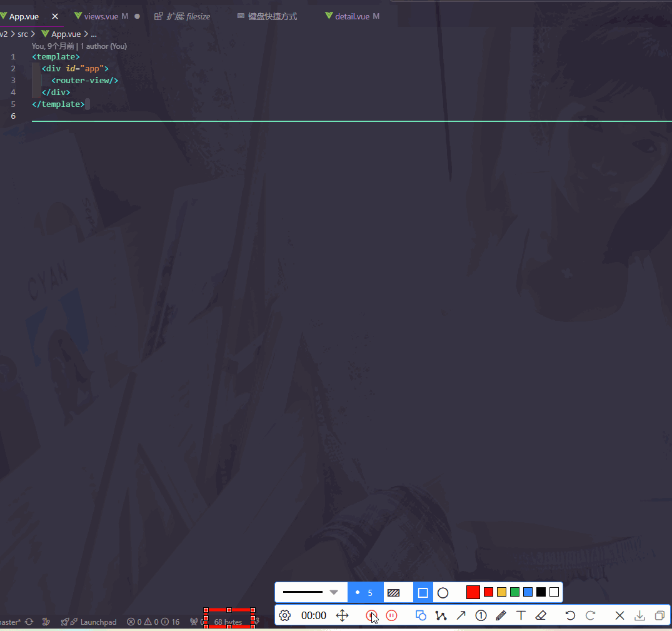Click the unsaved-changes dot on views.vue tab
Viewport: 672px width, 631px height.
click(x=137, y=16)
